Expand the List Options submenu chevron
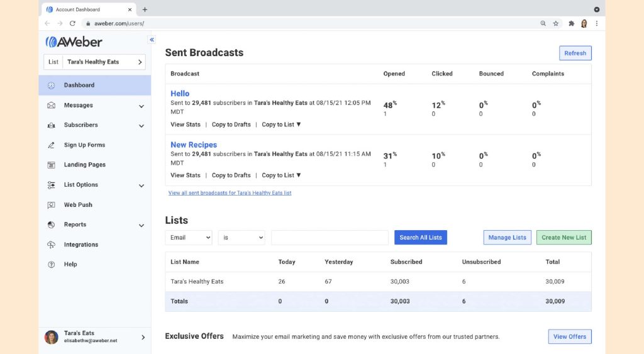This screenshot has width=644, height=354. click(x=142, y=185)
